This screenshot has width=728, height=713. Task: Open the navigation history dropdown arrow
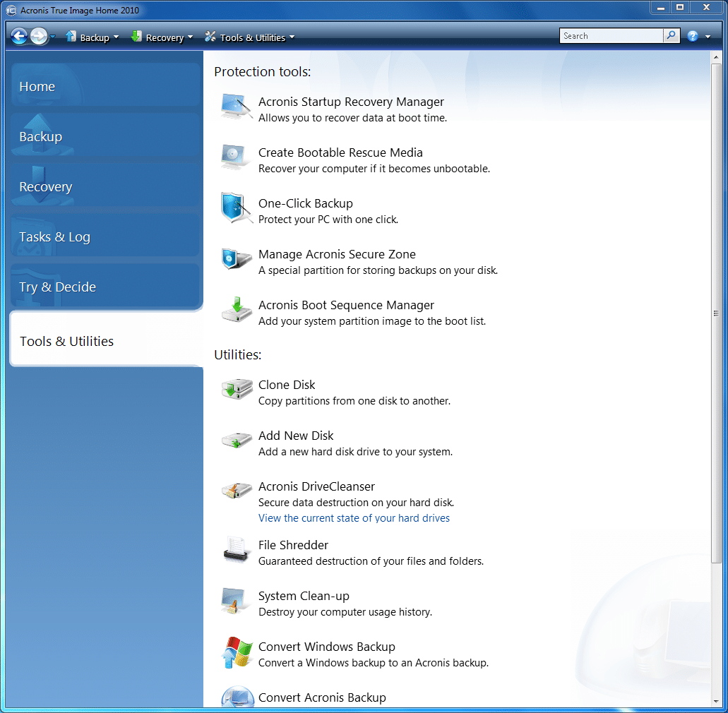[52, 37]
